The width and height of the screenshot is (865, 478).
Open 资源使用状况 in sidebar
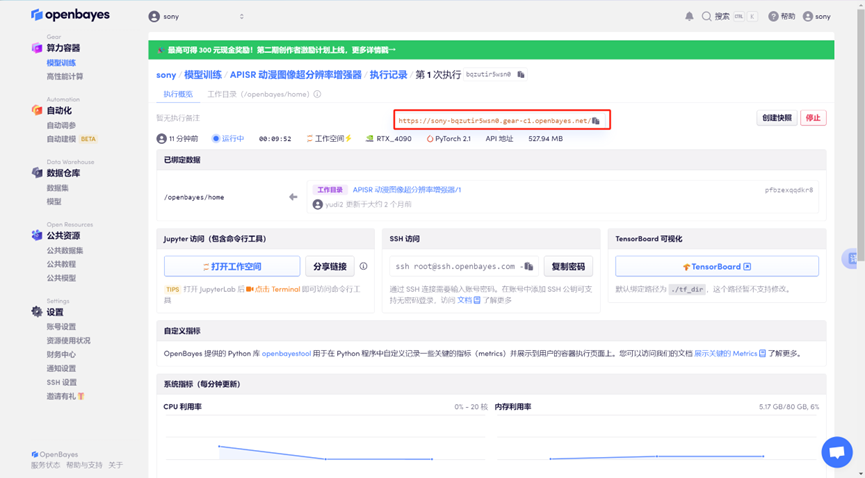point(68,341)
